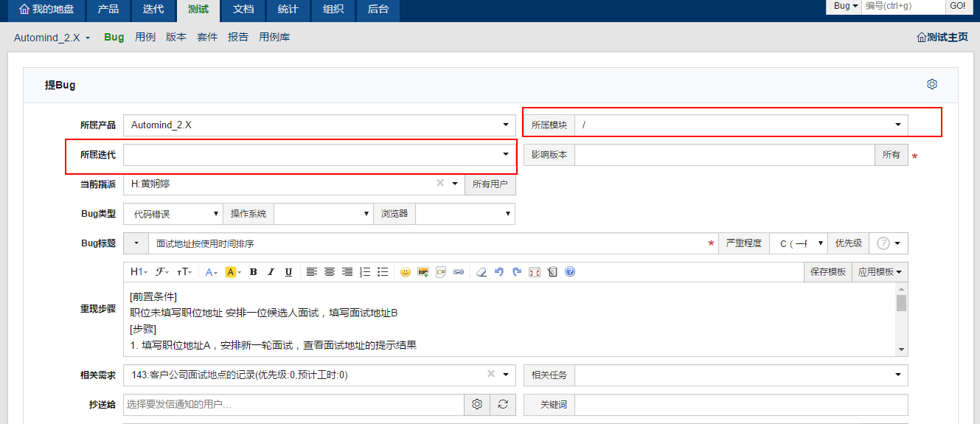Open the font family menu in editor
This screenshot has width=980, height=424.
point(162,272)
